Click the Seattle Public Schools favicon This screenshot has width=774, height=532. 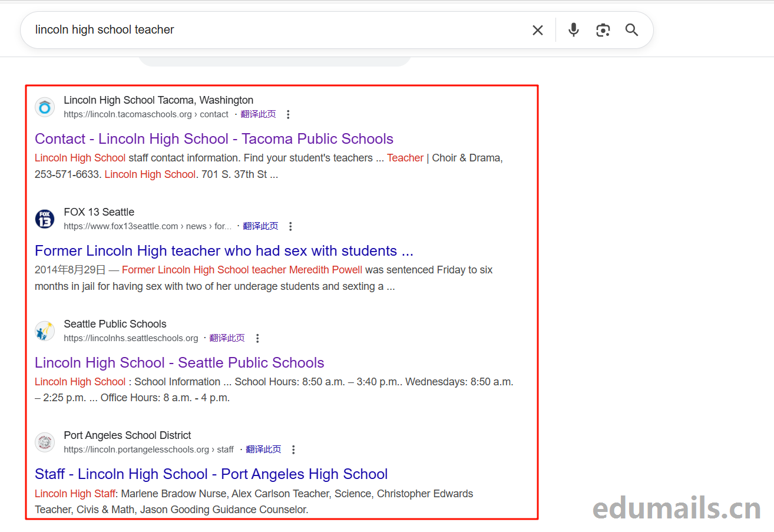[x=45, y=331]
